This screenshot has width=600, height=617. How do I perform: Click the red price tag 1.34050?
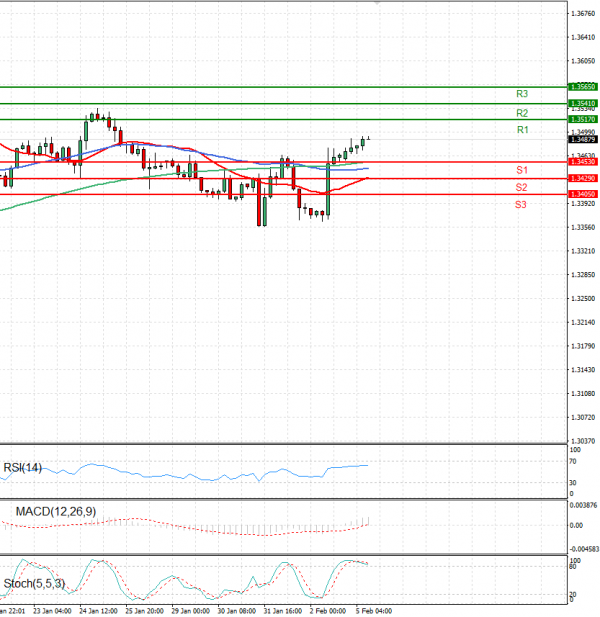click(583, 194)
